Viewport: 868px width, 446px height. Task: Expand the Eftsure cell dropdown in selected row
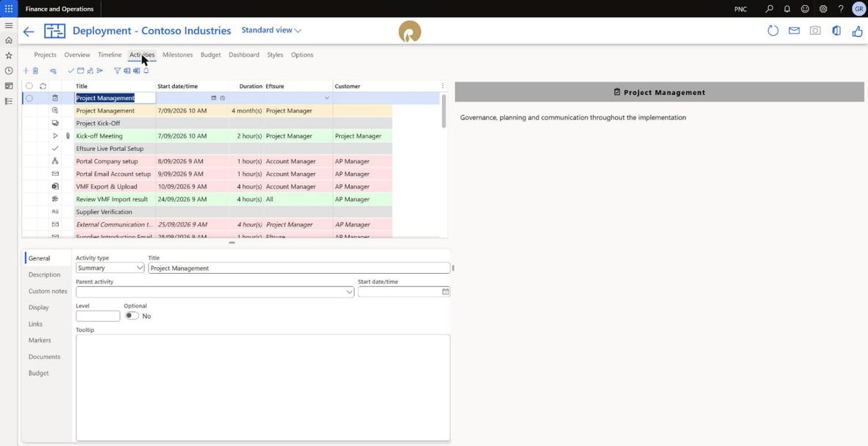(x=327, y=98)
